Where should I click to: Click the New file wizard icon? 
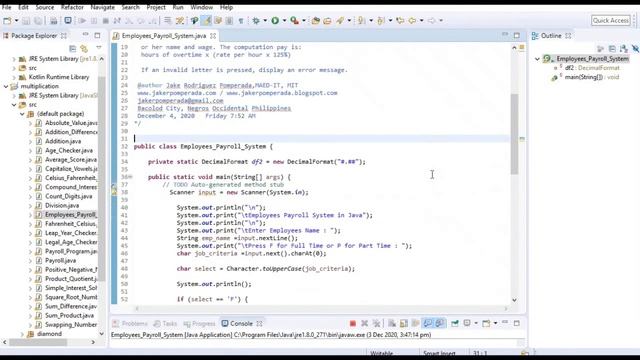point(7,20)
